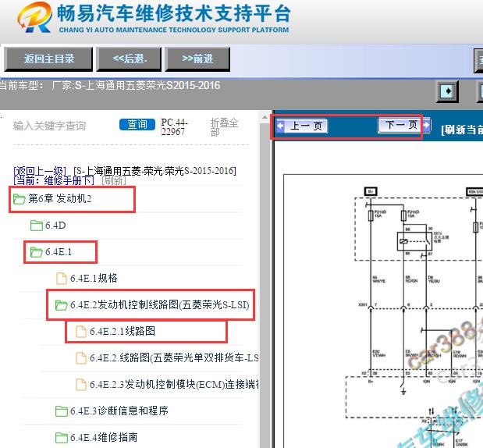This screenshot has width=483, height=448.
Task: Open 6.4E.2.3发动机控制模块(ECM) document
Action: tap(174, 384)
